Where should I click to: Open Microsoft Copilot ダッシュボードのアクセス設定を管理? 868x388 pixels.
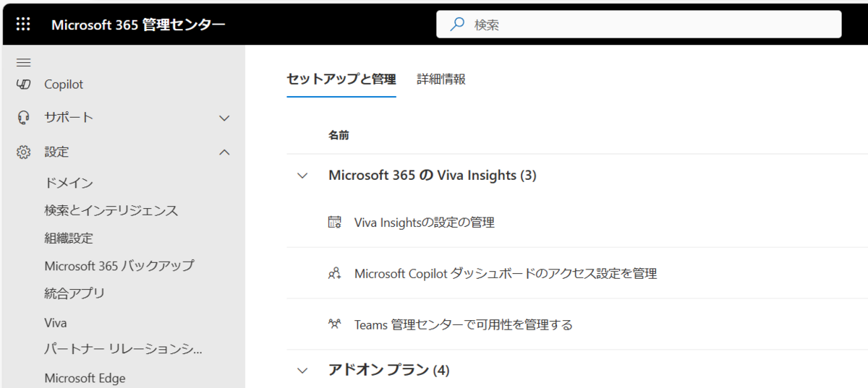506,274
